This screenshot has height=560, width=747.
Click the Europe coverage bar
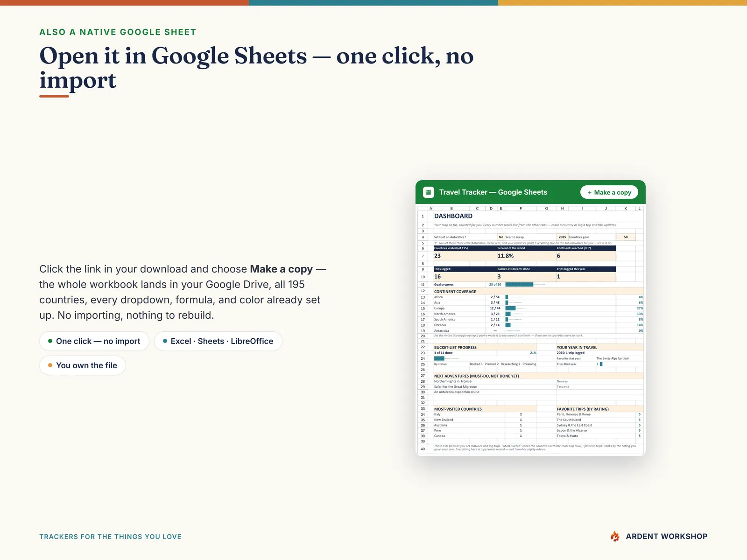(x=510, y=308)
